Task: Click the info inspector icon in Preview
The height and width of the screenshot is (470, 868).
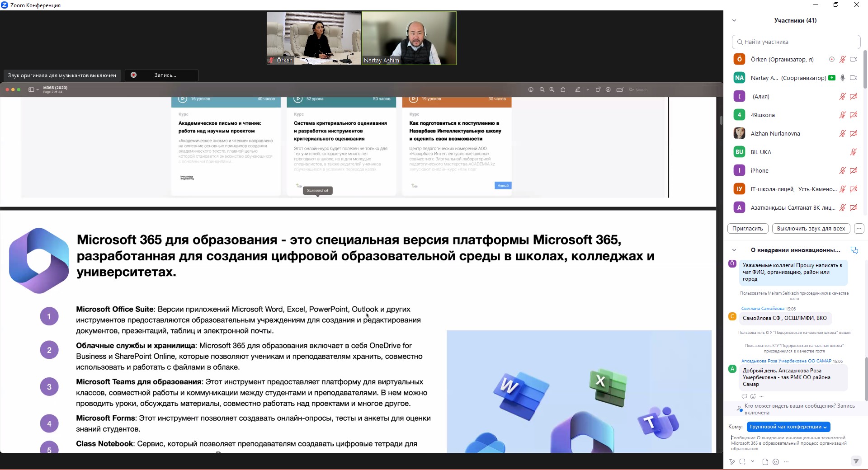Action: click(531, 89)
